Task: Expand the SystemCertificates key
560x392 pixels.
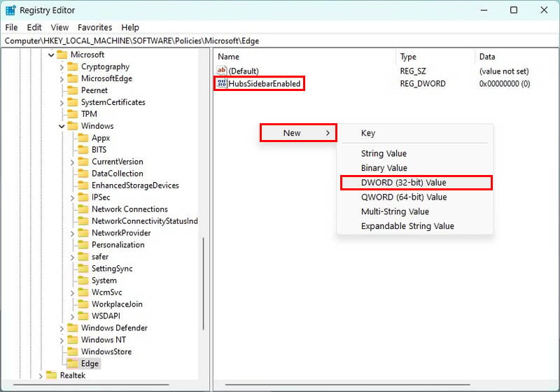Action: [x=62, y=103]
